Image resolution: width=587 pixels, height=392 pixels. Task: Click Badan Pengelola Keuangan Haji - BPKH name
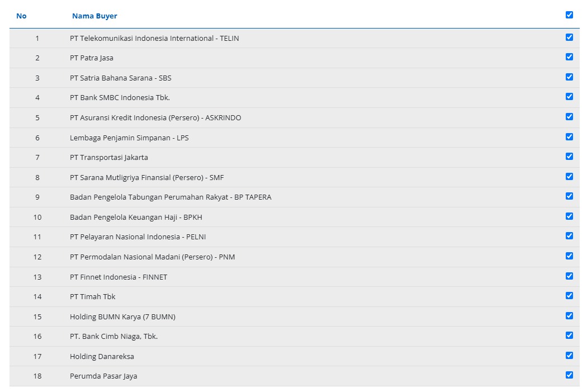pos(136,217)
